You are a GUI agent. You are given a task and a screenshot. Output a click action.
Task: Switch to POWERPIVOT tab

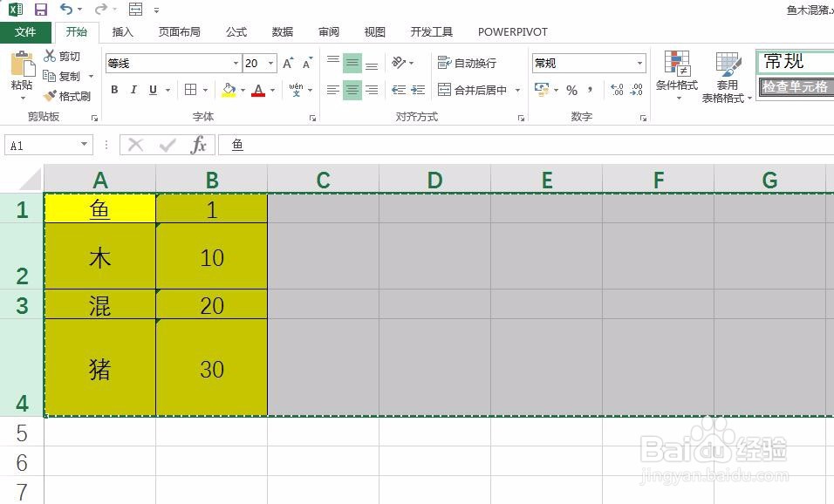pyautogui.click(x=513, y=32)
